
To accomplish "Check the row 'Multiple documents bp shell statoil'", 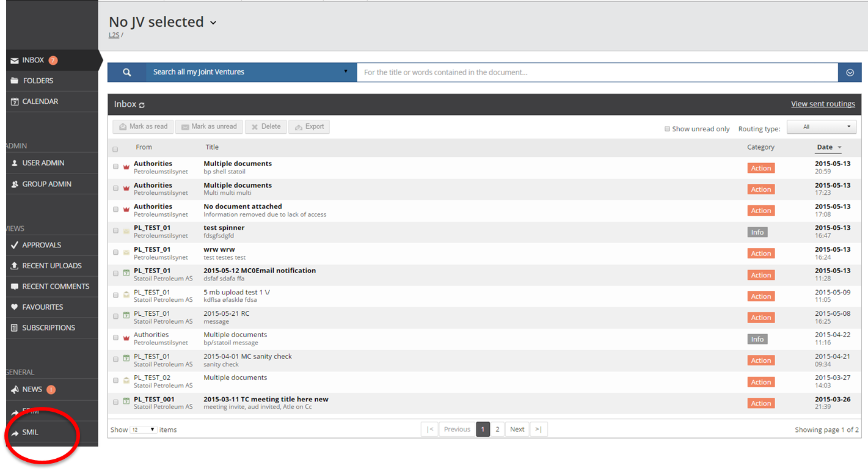I will 115,167.
